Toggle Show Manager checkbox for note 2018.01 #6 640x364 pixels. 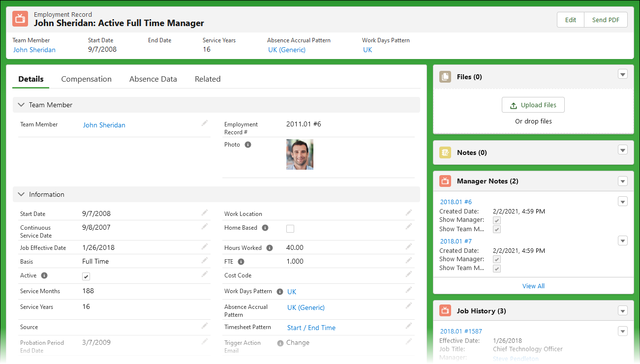pyautogui.click(x=497, y=220)
